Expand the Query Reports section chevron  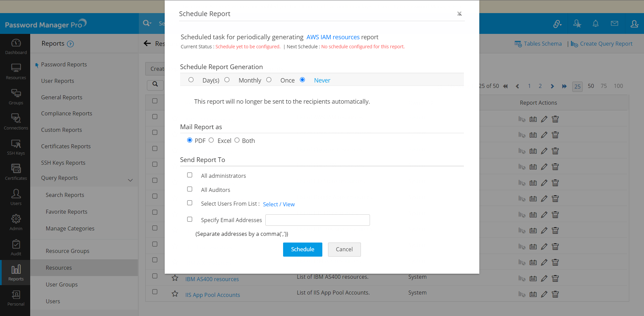point(130,180)
